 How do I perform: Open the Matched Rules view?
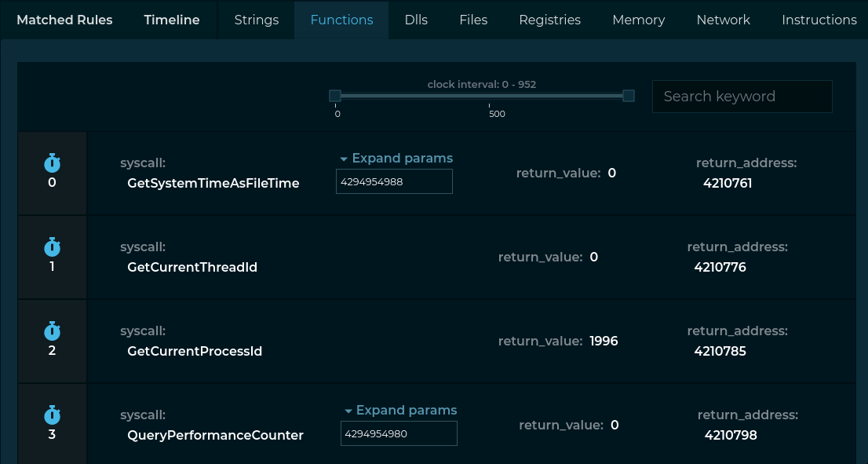coord(64,20)
